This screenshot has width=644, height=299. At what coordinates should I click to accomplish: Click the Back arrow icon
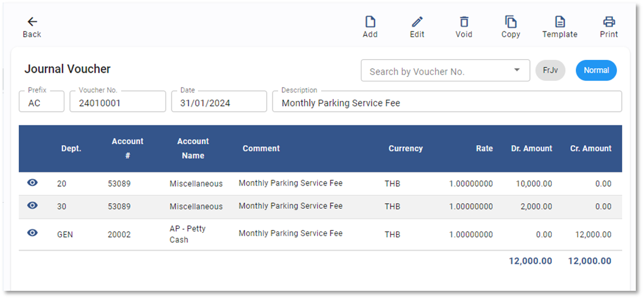tap(32, 22)
